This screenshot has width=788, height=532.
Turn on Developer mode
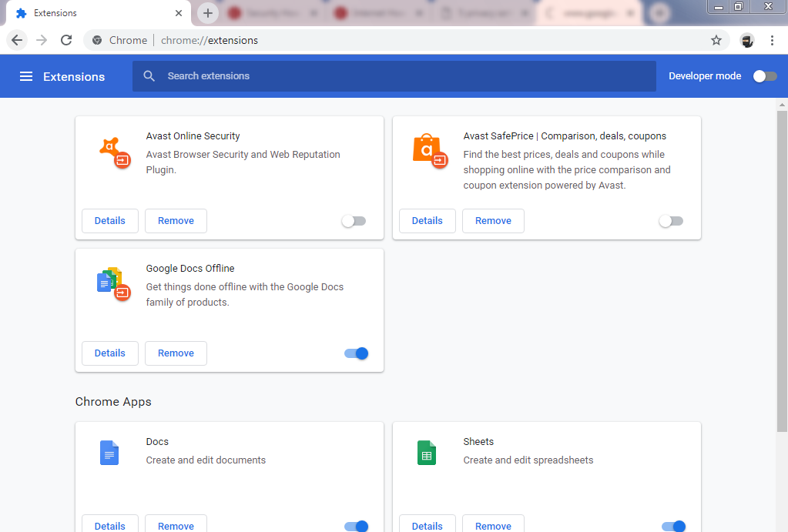tap(763, 75)
